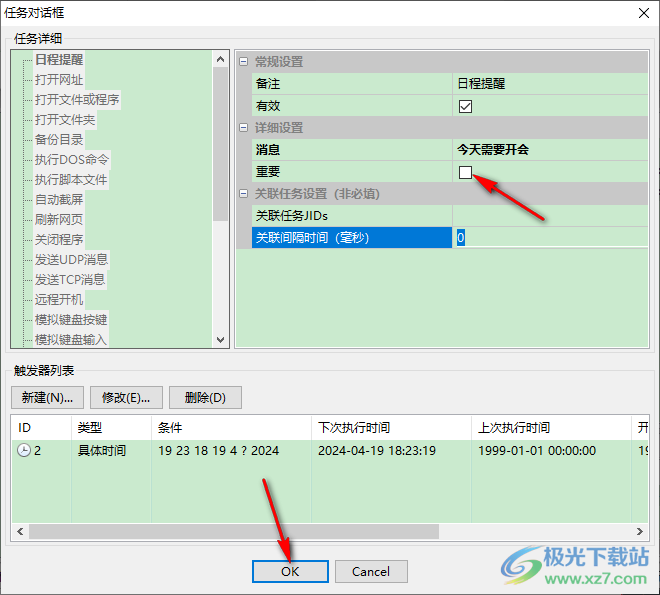Click Cancel to discard changes
Viewport: 660px width, 595px height.
[x=371, y=572]
